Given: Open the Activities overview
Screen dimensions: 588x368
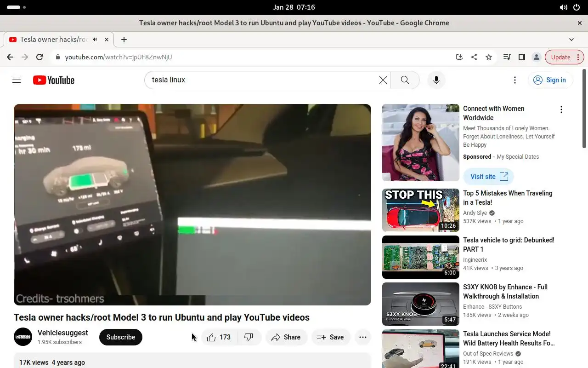Looking at the screenshot, I should 16,7.
